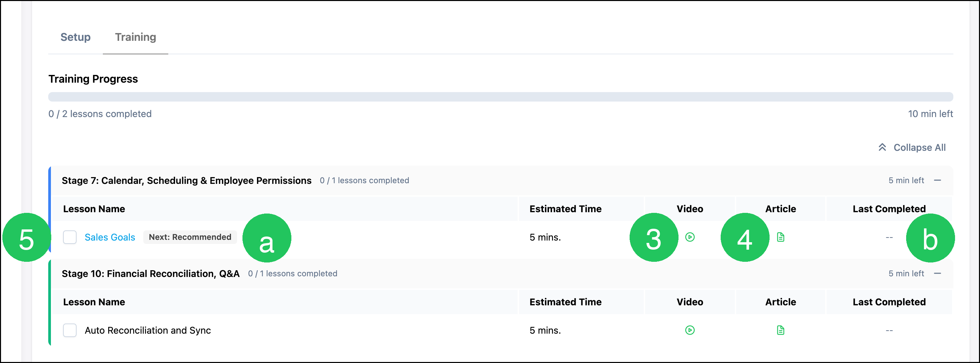This screenshot has width=980, height=363.
Task: Collapse Stage 10 using the minus icon
Action: pos(938,273)
